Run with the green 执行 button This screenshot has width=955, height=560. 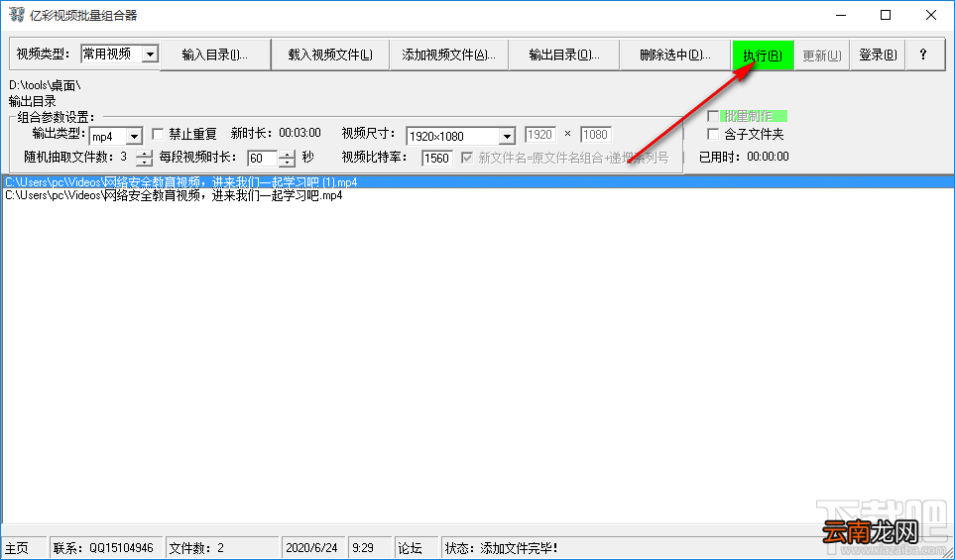pos(763,56)
